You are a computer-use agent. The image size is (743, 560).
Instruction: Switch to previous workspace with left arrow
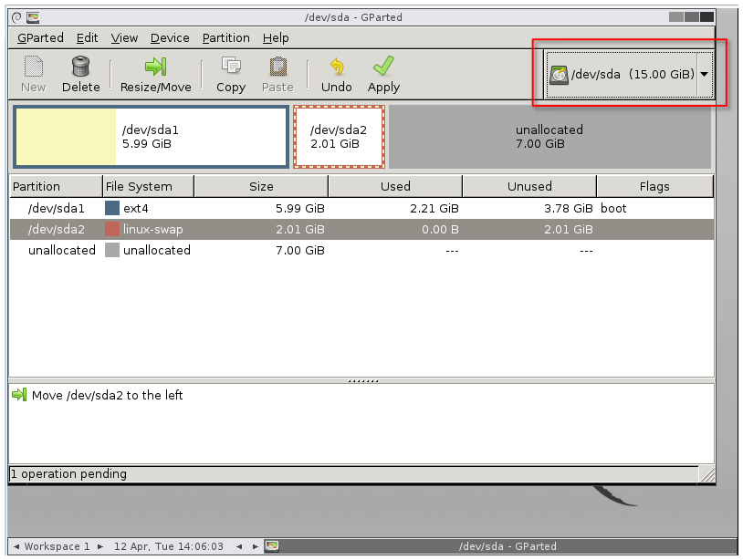[x=16, y=546]
